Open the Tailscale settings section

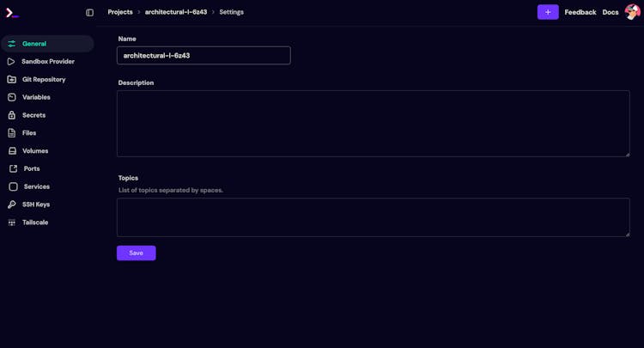click(34, 223)
